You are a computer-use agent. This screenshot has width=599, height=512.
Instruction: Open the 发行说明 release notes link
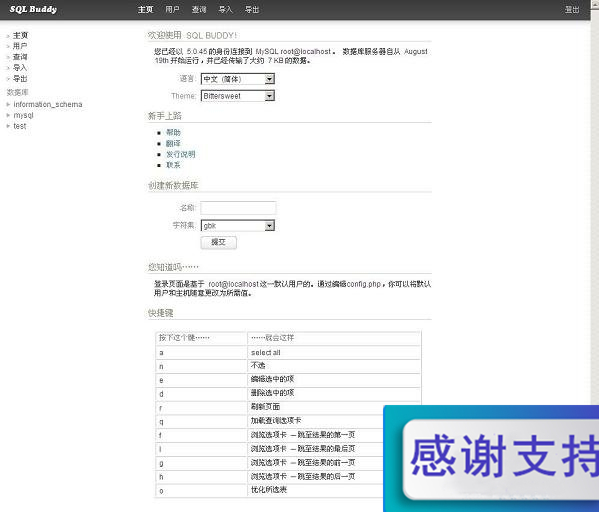pos(180,154)
